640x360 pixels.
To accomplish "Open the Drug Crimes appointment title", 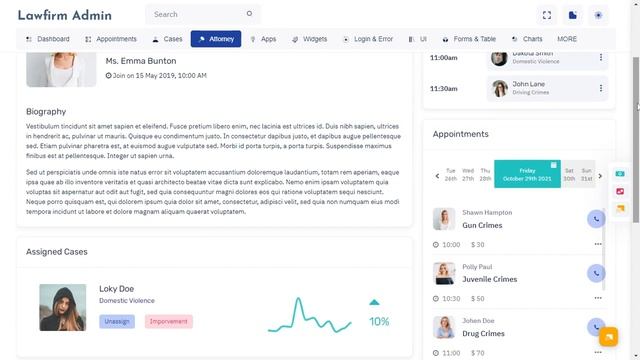I will [483, 333].
